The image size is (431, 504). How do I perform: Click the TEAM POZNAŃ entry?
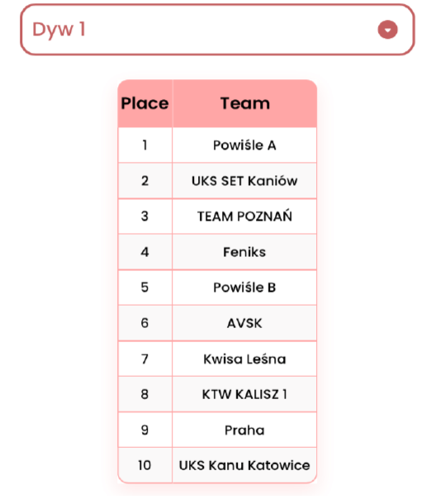click(x=244, y=216)
